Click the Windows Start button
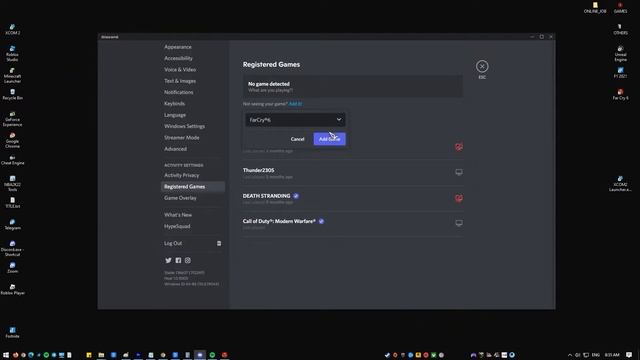 pos(6,355)
